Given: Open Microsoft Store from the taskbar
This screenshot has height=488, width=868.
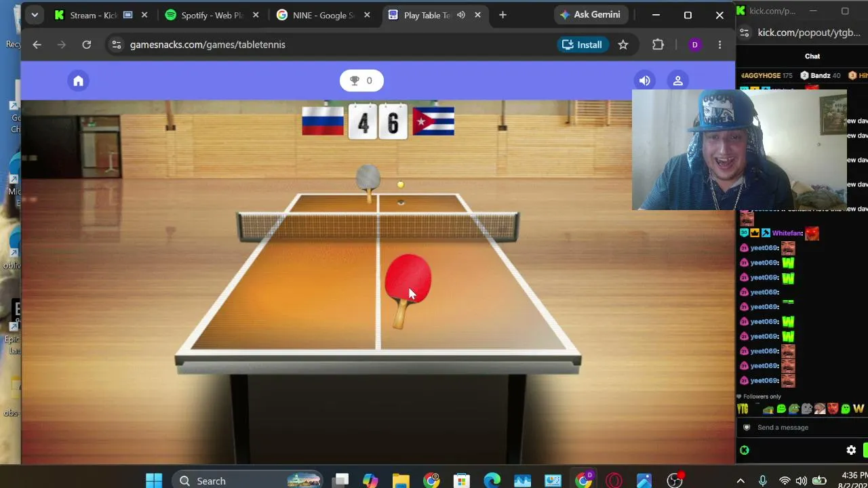Looking at the screenshot, I should pos(462,481).
